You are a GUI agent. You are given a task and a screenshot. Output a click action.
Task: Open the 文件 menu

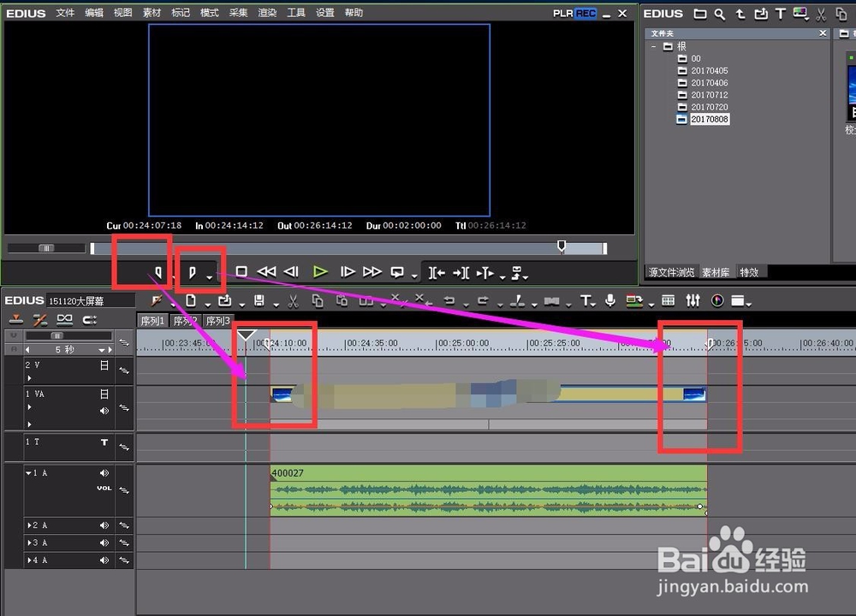pos(65,13)
